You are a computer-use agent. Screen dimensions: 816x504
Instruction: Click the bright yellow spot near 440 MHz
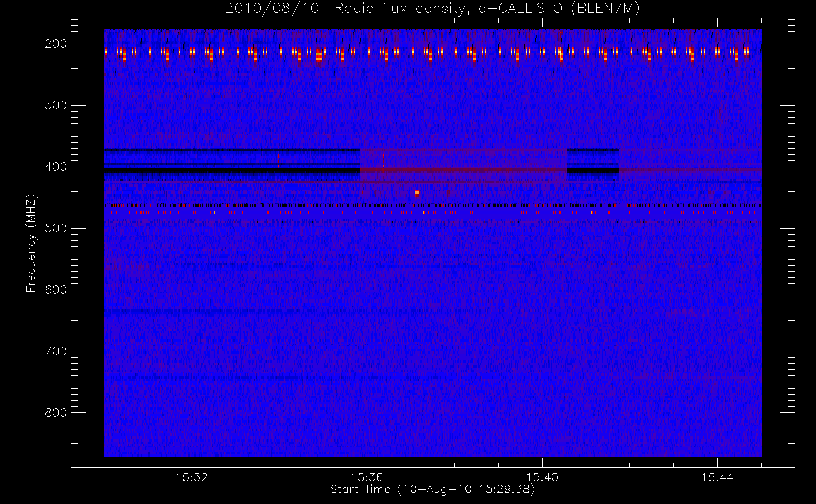click(x=417, y=192)
